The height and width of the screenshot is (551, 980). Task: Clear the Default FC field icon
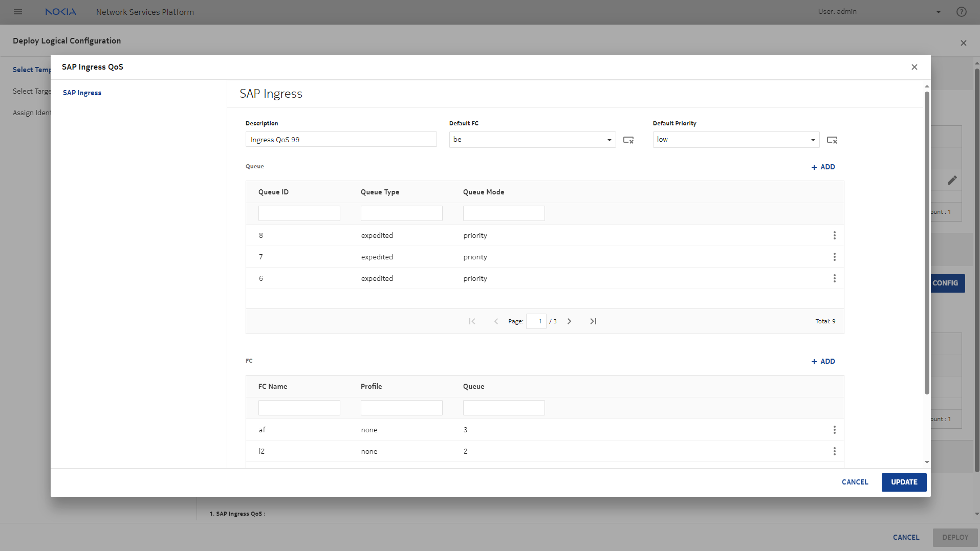(x=628, y=140)
